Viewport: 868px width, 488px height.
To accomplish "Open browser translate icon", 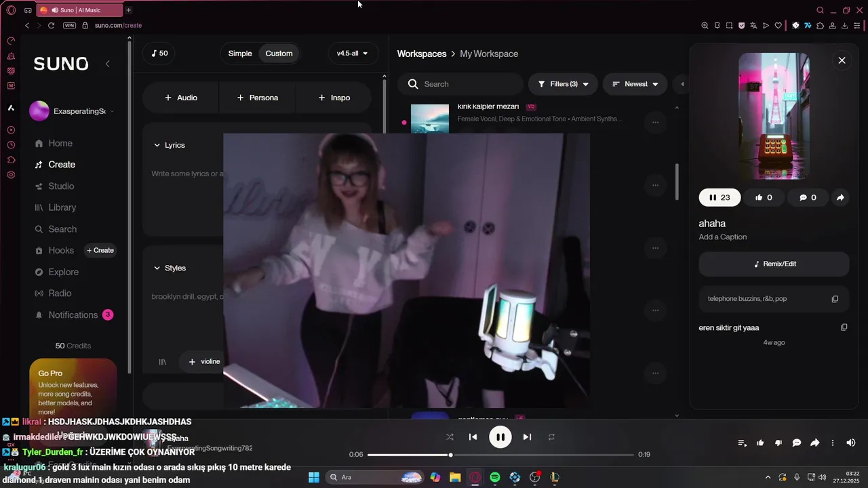I will pos(753,26).
